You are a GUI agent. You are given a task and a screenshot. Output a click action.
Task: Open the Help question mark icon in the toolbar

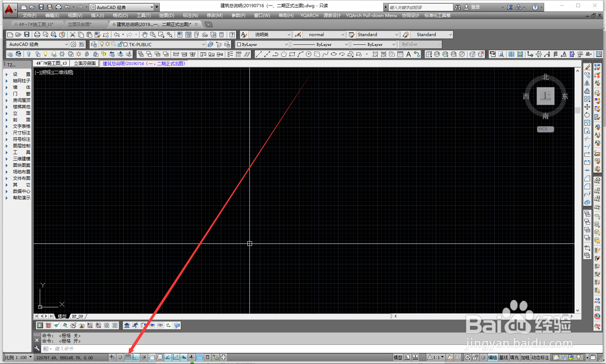(232, 35)
